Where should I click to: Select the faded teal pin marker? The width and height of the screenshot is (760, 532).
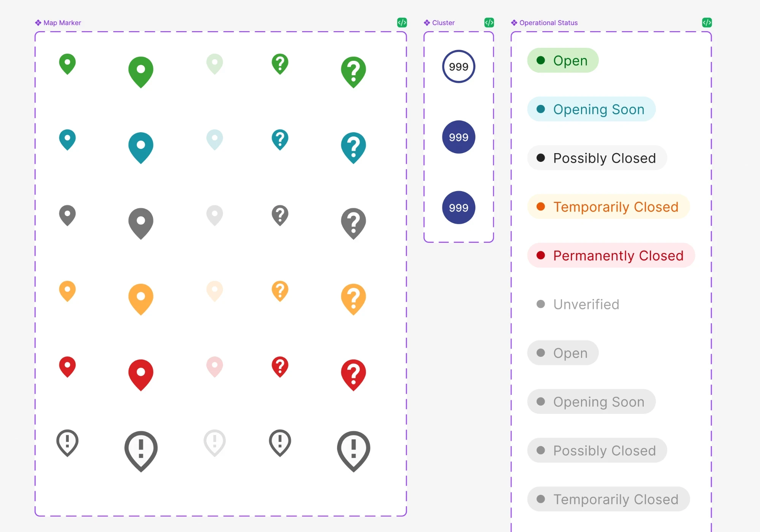click(x=215, y=140)
